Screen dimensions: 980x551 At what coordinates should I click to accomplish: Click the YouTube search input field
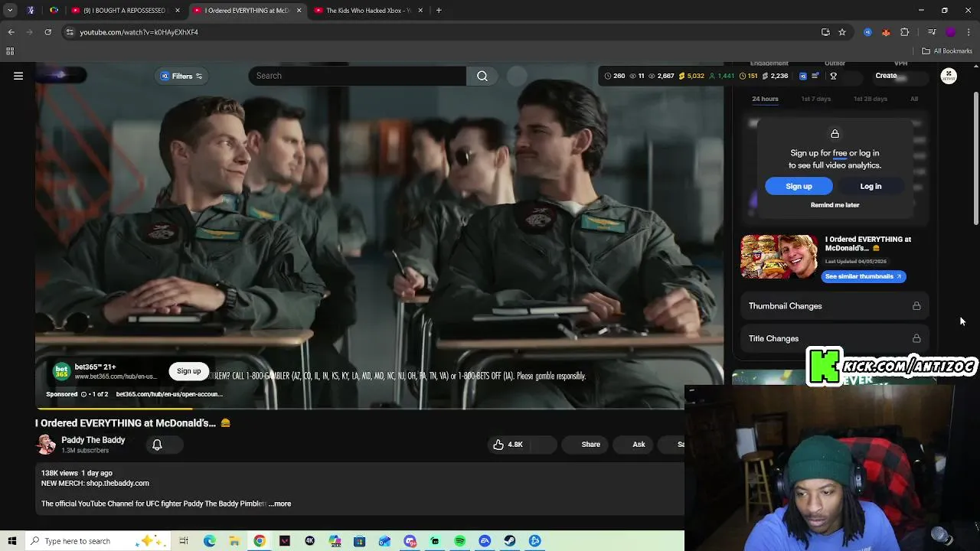coord(357,76)
